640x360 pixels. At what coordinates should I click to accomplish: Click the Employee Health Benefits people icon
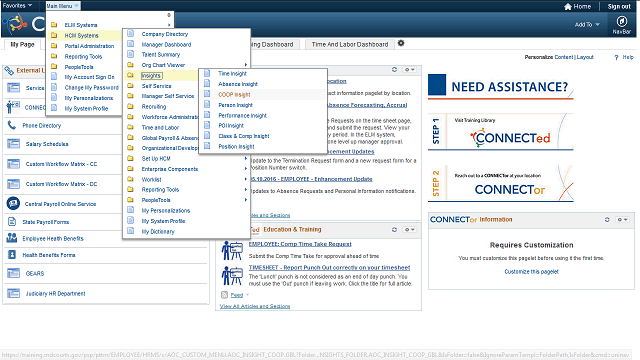tap(12, 238)
